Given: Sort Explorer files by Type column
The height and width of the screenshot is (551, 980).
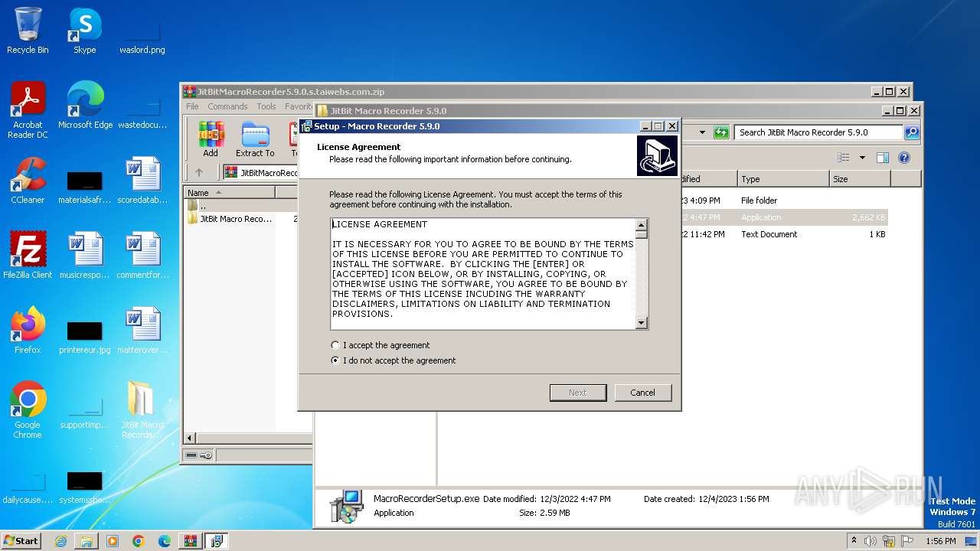Looking at the screenshot, I should pos(783,179).
